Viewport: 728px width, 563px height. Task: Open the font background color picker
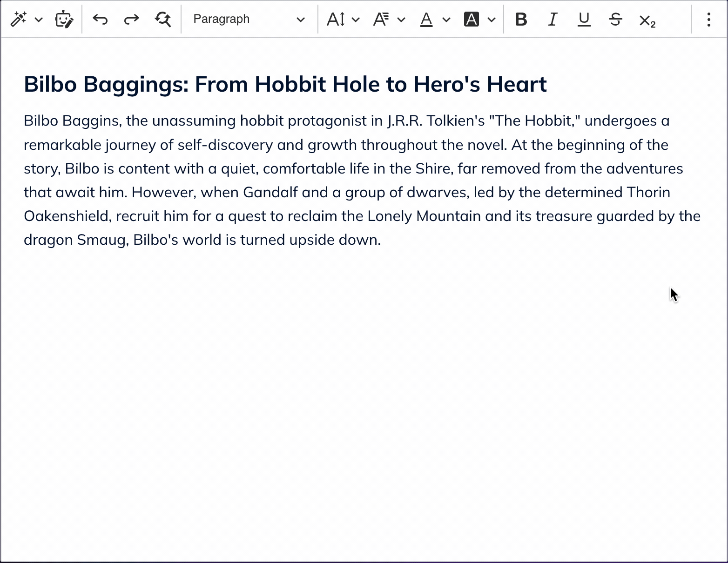click(472, 20)
